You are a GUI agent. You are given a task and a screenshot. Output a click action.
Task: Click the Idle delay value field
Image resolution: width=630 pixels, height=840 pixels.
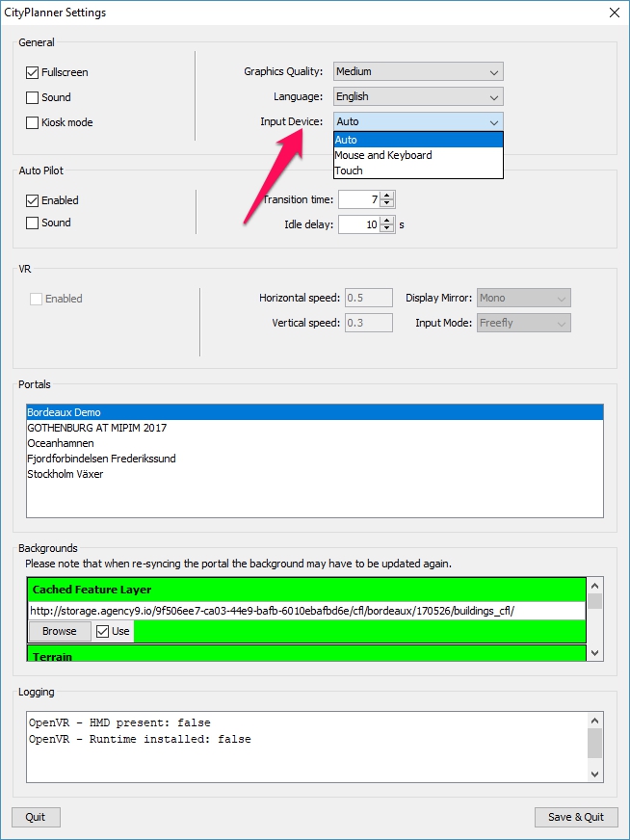(x=359, y=224)
